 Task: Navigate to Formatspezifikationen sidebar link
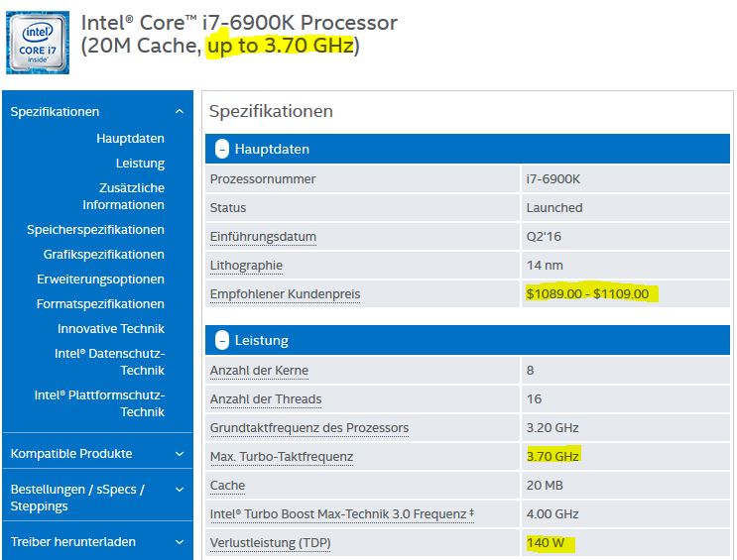coord(100,304)
